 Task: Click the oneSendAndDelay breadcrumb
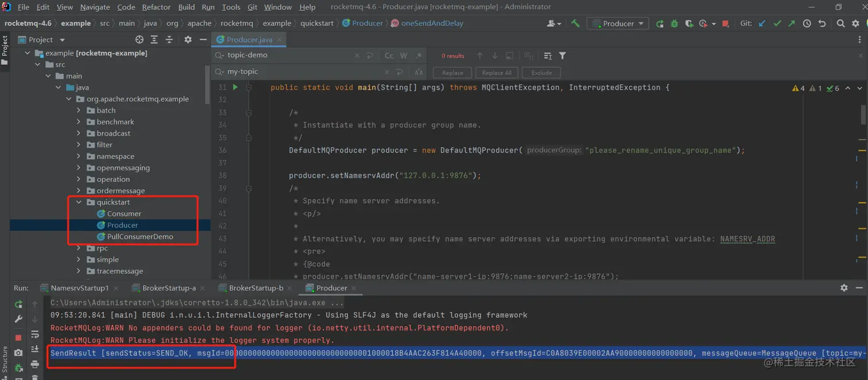(427, 23)
